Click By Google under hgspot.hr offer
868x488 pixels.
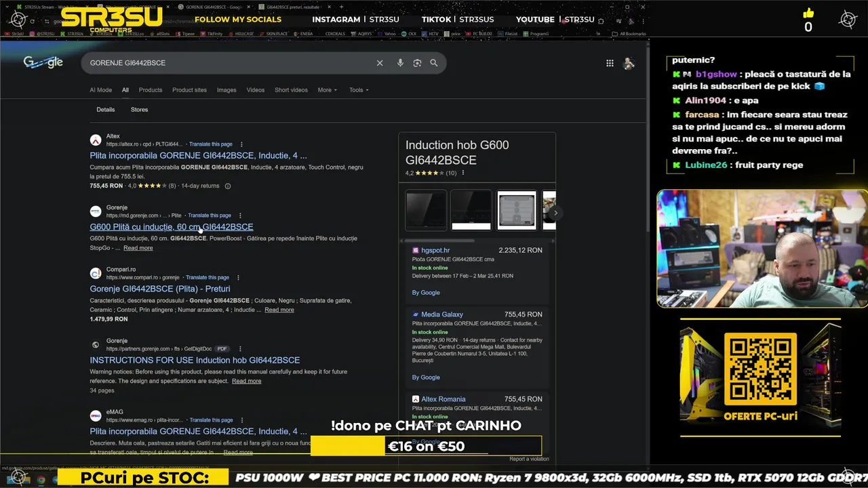pyautogui.click(x=426, y=293)
